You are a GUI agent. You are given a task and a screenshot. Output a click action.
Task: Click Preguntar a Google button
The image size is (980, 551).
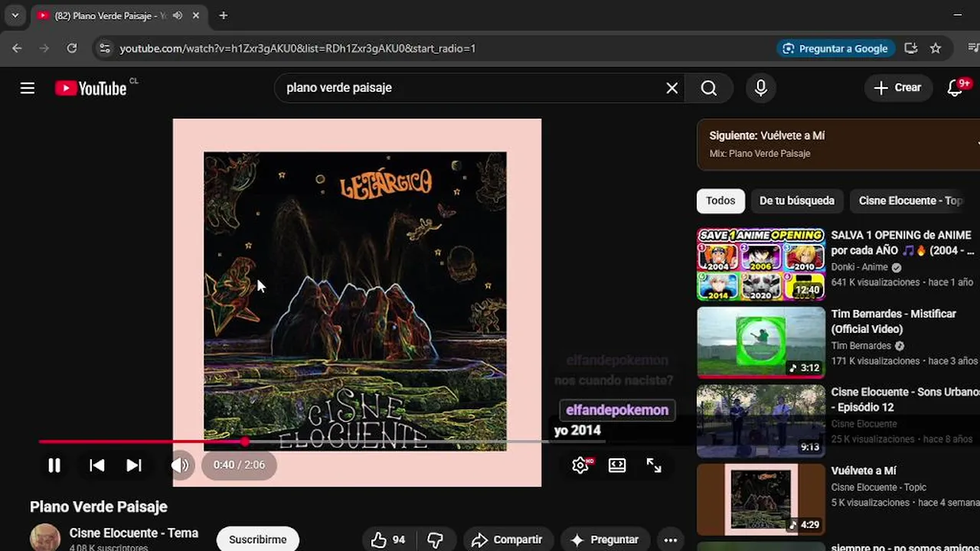tap(835, 48)
